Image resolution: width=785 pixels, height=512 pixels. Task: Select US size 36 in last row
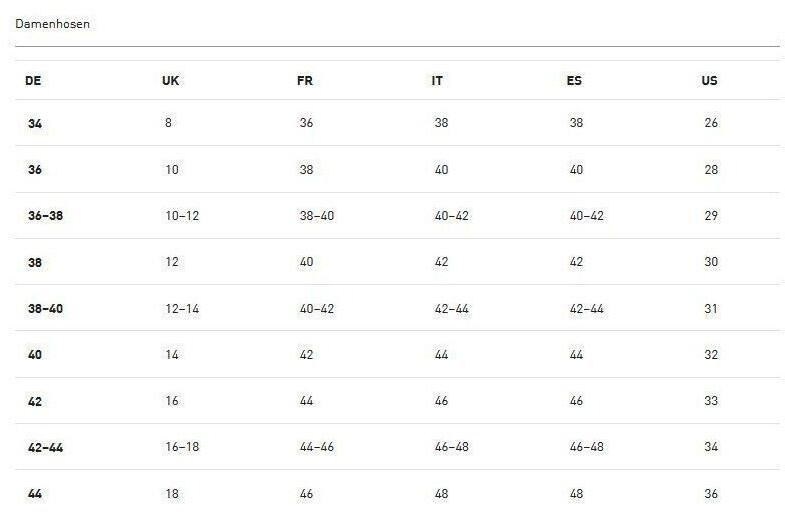[711, 494]
